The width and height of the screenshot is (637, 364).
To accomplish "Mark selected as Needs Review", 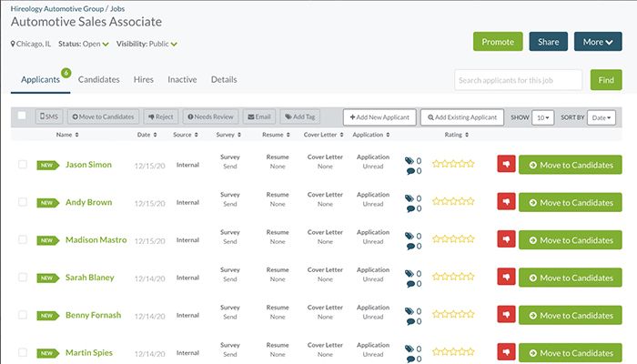I will click(210, 117).
